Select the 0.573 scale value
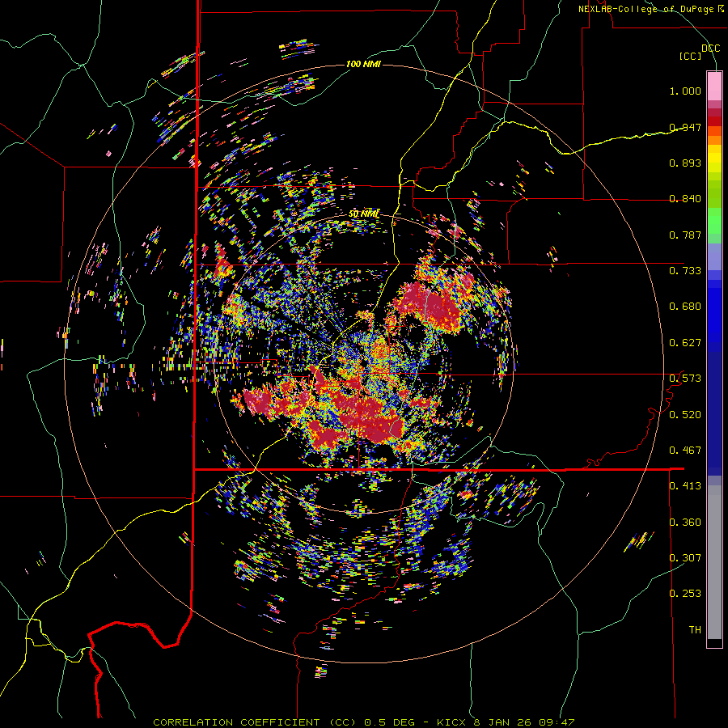The image size is (728, 728). coord(685,378)
